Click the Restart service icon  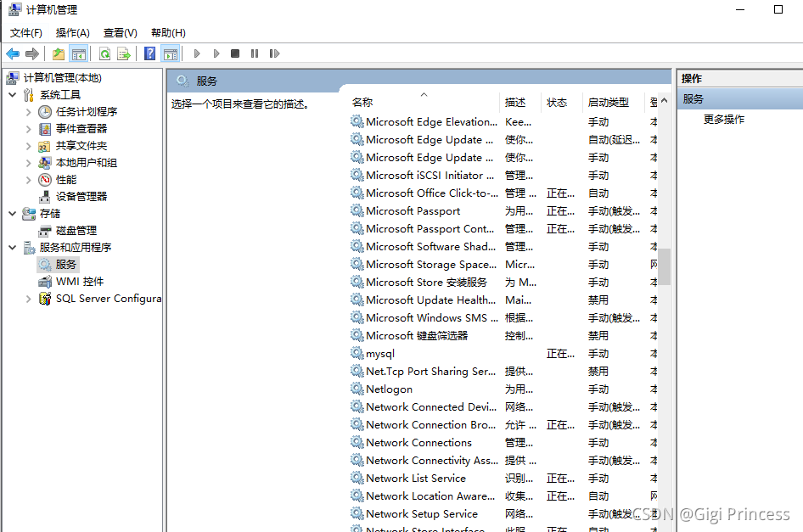(x=274, y=53)
